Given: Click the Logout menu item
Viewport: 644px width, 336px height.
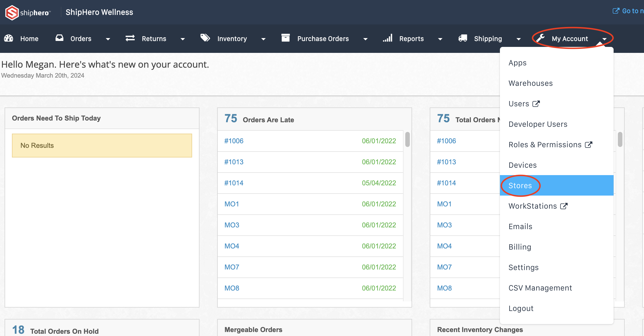Looking at the screenshot, I should point(522,308).
